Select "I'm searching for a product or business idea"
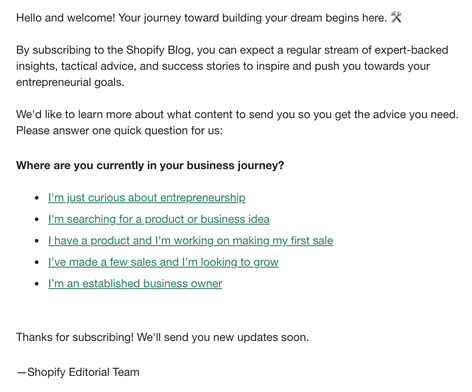 (x=159, y=219)
